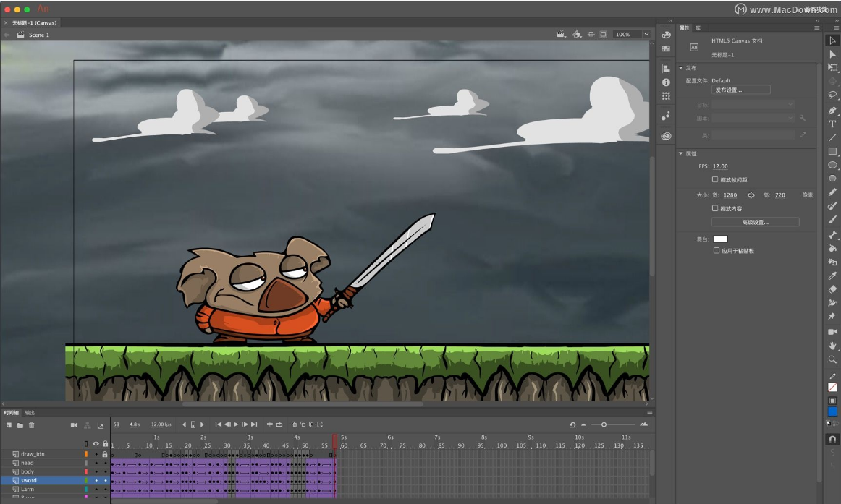Select the sword layer in the timeline

coord(29,480)
